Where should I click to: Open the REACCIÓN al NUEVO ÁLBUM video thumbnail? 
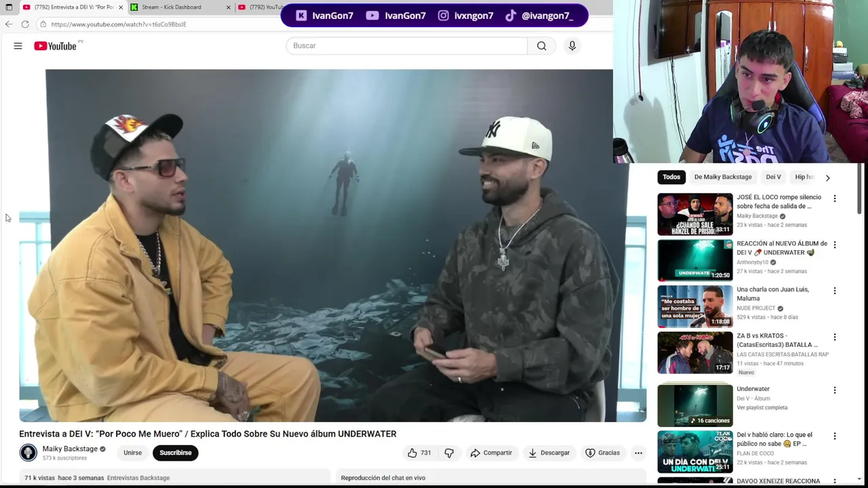tap(695, 260)
